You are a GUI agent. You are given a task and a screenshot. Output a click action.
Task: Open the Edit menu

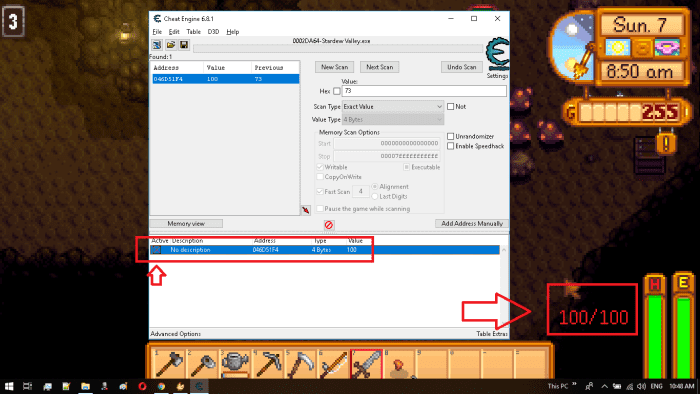[x=174, y=32]
